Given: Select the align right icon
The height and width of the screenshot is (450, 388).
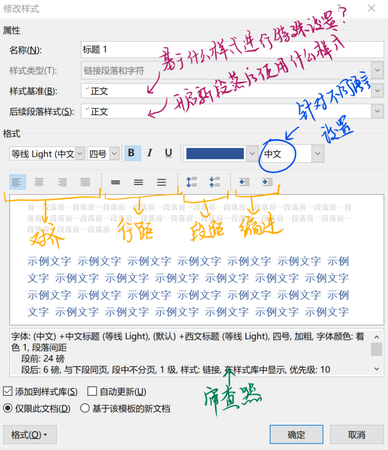Looking at the screenshot, I should (x=62, y=182).
